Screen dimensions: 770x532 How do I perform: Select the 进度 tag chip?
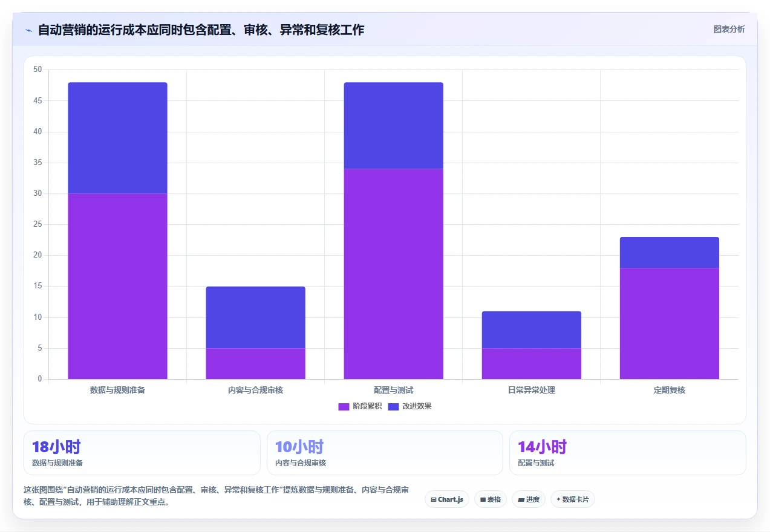(529, 499)
